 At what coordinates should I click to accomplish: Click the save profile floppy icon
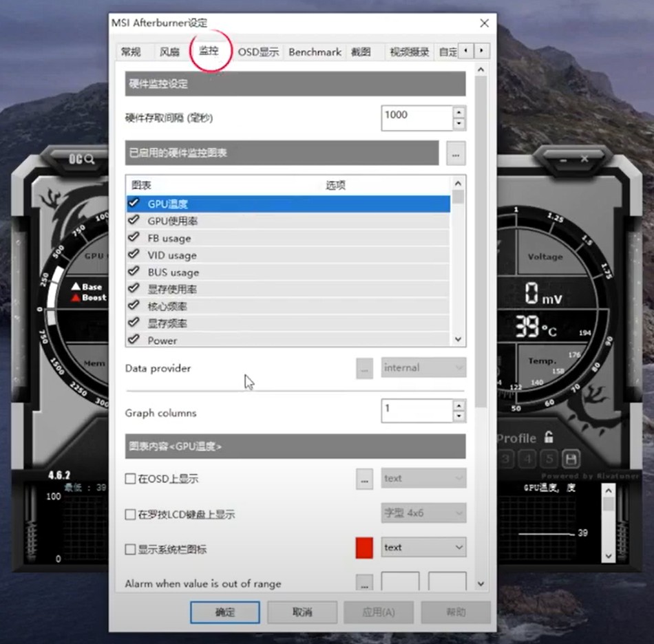tap(570, 458)
